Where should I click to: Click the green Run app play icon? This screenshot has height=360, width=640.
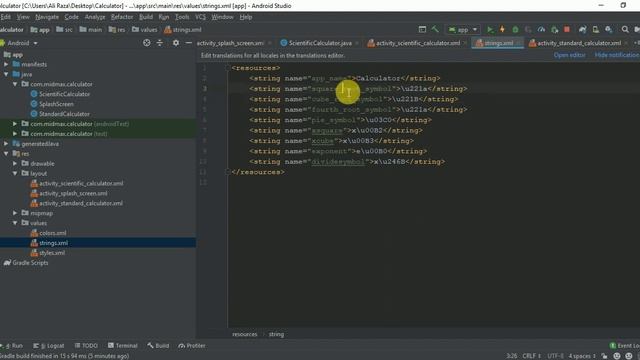(x=490, y=29)
